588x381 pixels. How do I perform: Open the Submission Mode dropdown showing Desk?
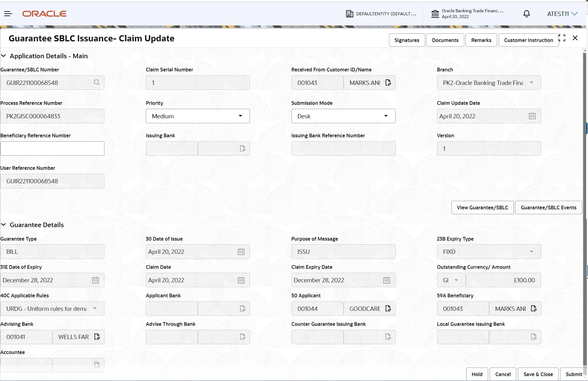point(343,116)
